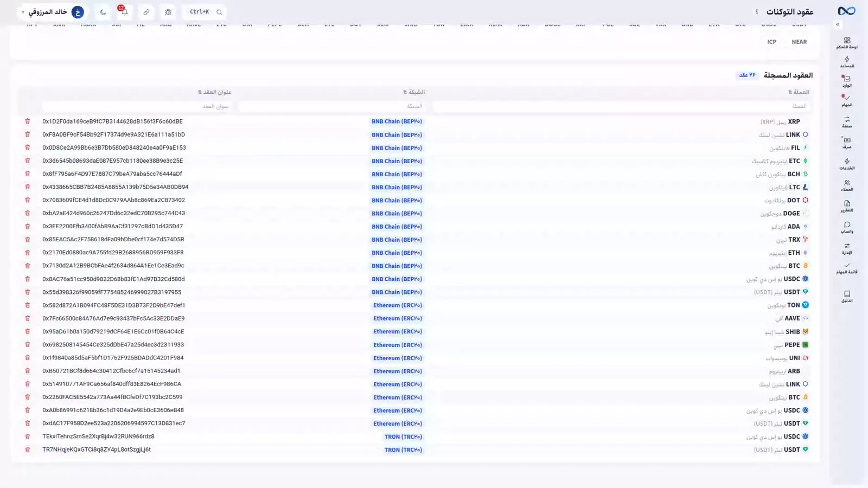This screenshot has height=488, width=868.
Task: Click التقارير reports icon in sidebar
Action: click(847, 203)
